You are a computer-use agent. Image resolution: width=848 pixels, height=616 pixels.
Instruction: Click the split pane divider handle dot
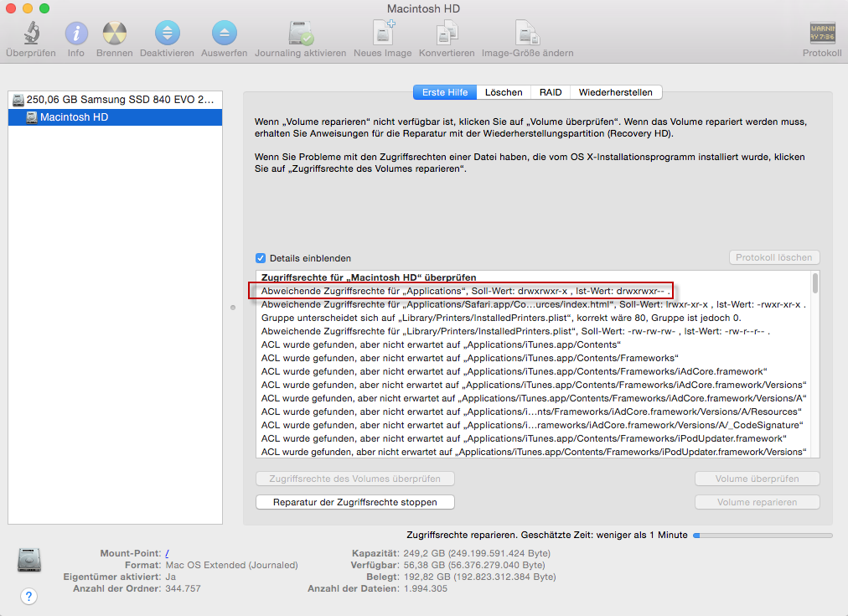coord(233,308)
